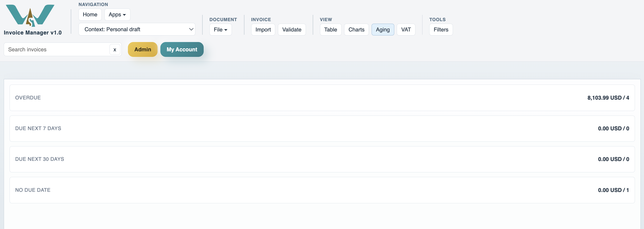Viewport: 644px width, 229px height.
Task: Open My Account
Action: coord(182,49)
